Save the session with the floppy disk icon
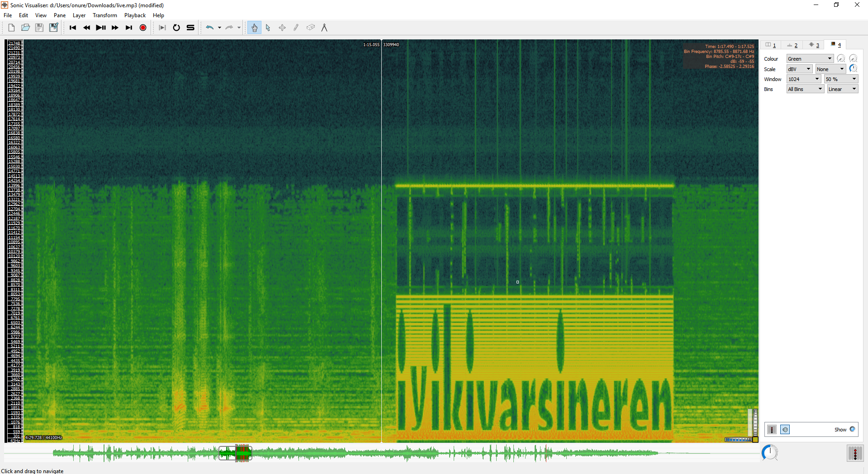Screen dimensions: 868x474 coord(39,28)
